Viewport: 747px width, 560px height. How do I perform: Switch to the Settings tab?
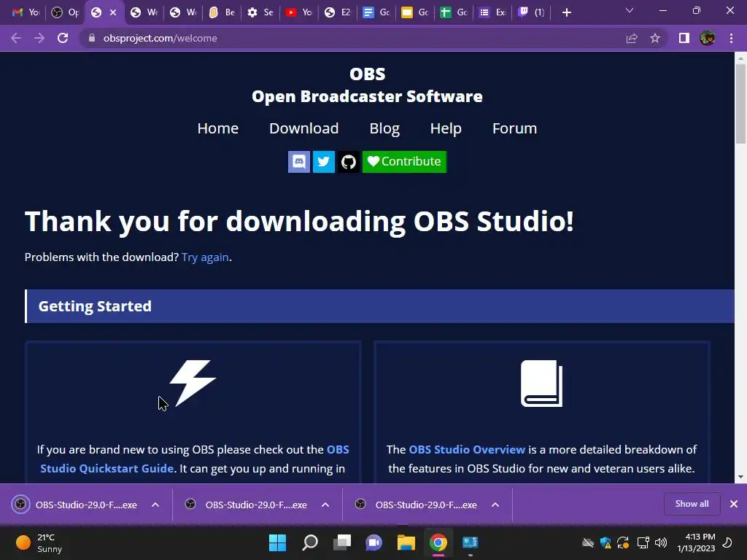pyautogui.click(x=260, y=12)
